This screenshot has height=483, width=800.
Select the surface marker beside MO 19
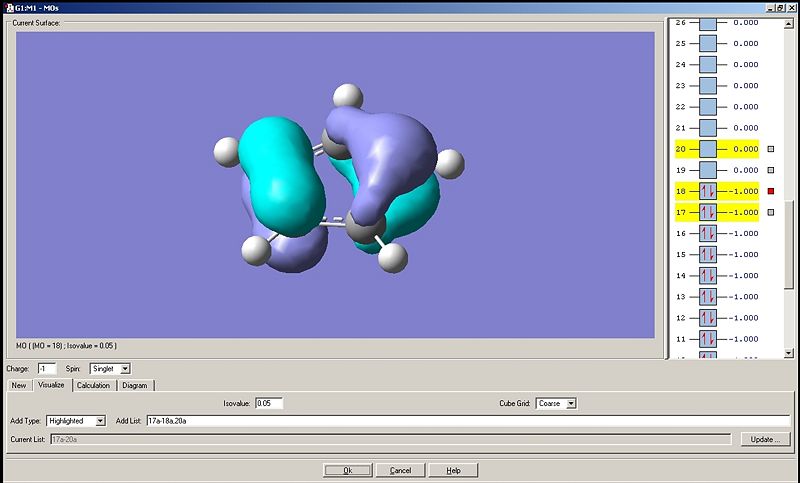point(771,170)
